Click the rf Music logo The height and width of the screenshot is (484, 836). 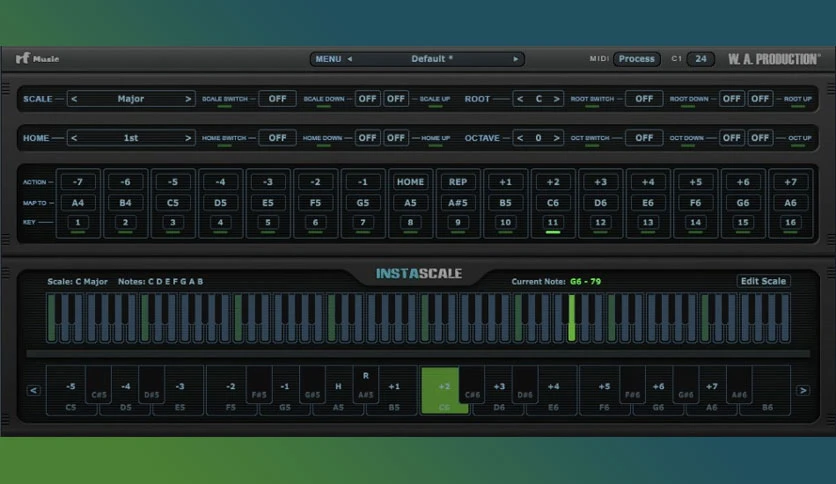37,59
